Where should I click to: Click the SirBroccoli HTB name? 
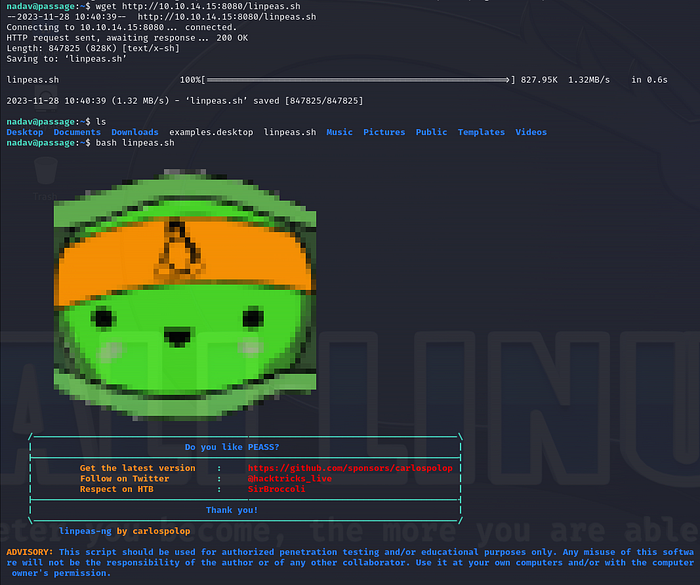[276, 489]
